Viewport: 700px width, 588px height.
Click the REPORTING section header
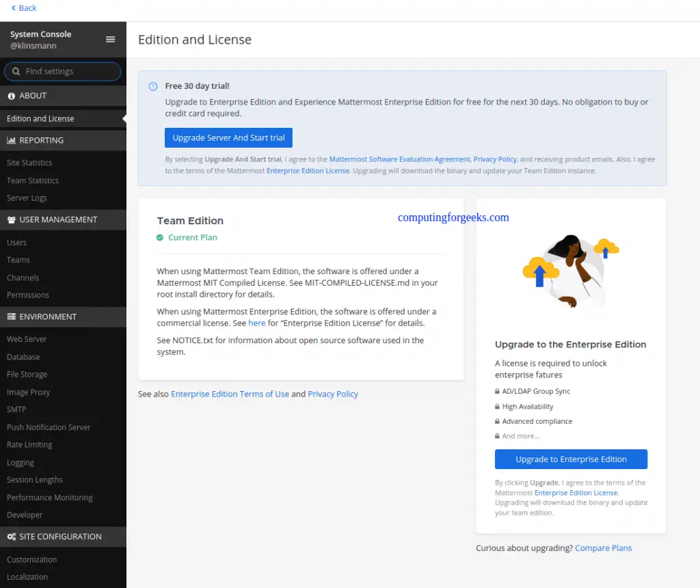(63, 141)
